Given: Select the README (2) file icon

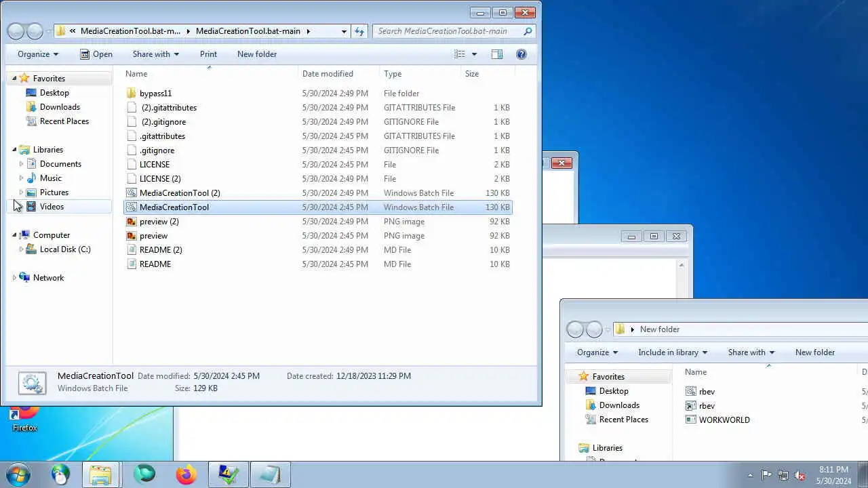Looking at the screenshot, I should (132, 250).
